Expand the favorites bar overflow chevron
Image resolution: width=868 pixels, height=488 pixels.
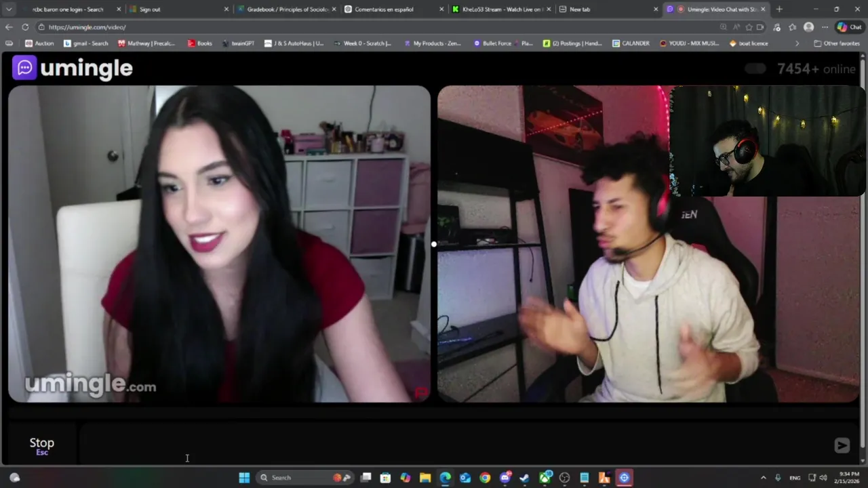pyautogui.click(x=797, y=43)
